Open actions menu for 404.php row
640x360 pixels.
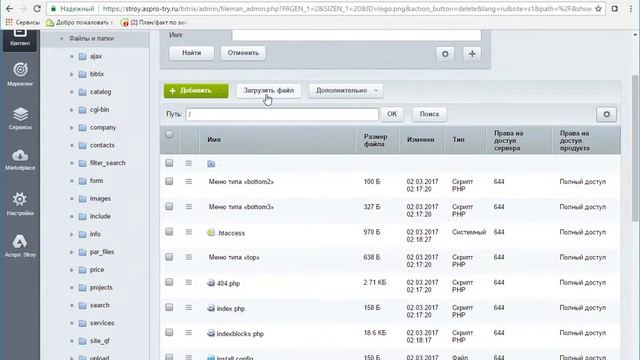pos(189,282)
